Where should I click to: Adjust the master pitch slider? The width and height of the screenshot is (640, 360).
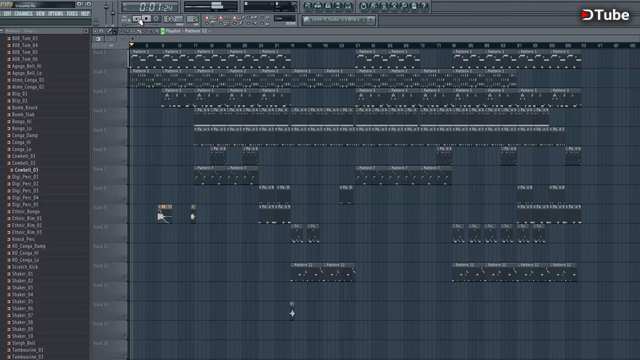pos(113,13)
